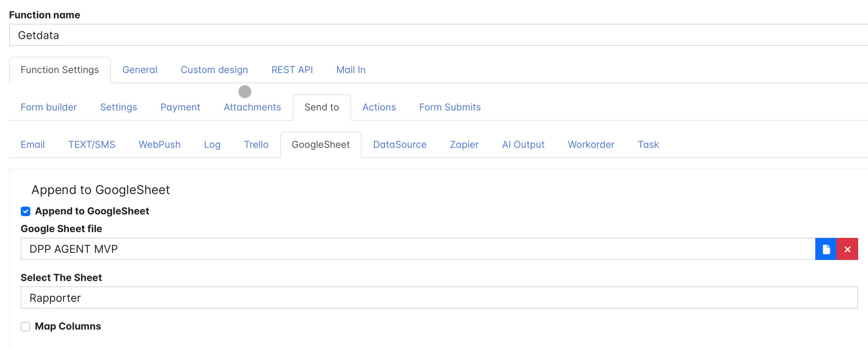Open the Select The Sheet dropdown
The width and height of the screenshot is (868, 350).
439,298
